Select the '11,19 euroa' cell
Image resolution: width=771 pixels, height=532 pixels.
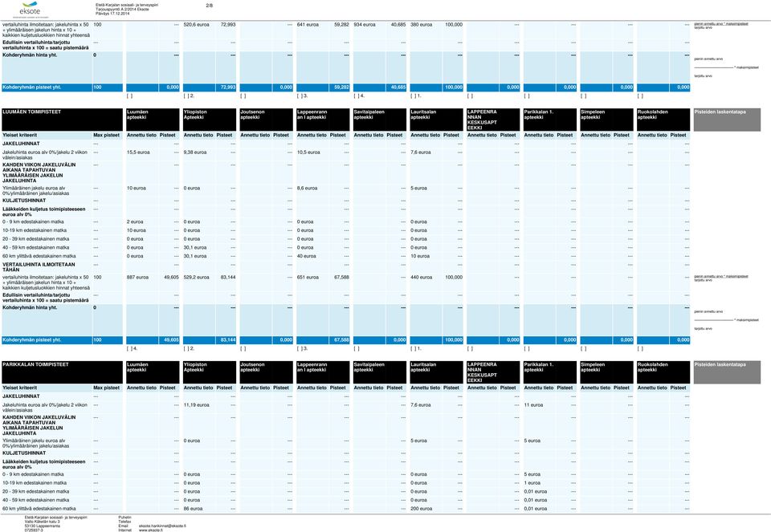196,404
